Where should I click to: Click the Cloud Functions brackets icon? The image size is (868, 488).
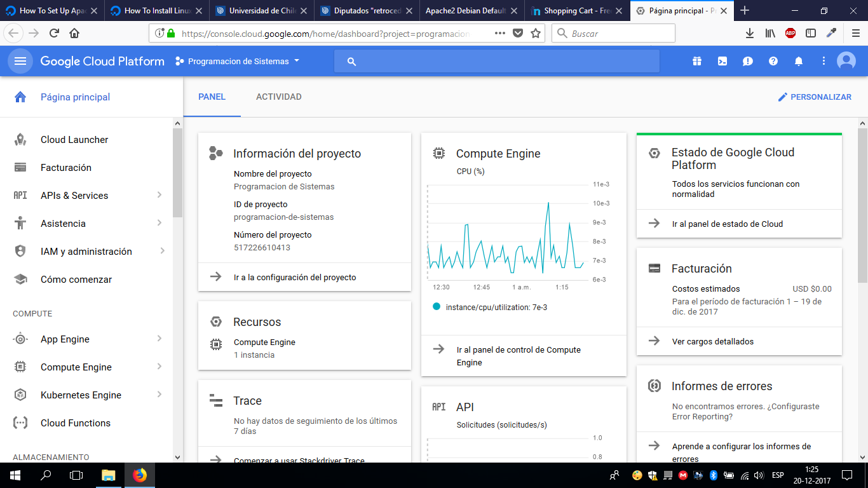pyautogui.click(x=20, y=423)
